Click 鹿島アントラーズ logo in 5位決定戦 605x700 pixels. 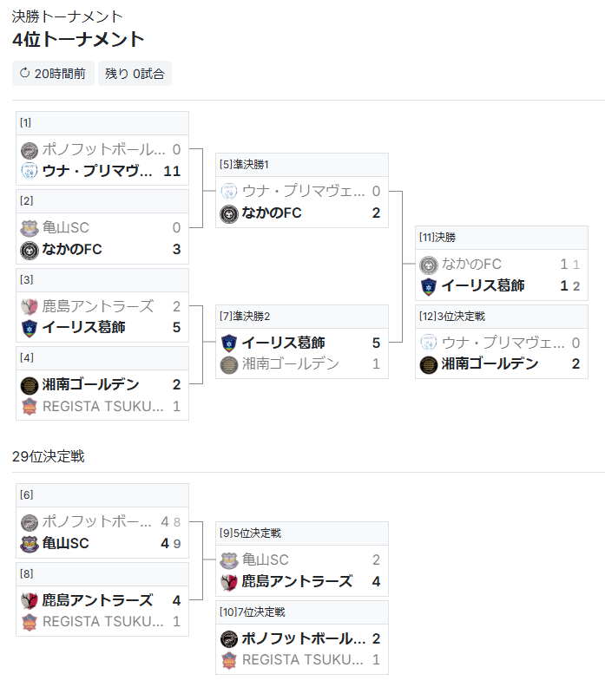[x=229, y=582]
